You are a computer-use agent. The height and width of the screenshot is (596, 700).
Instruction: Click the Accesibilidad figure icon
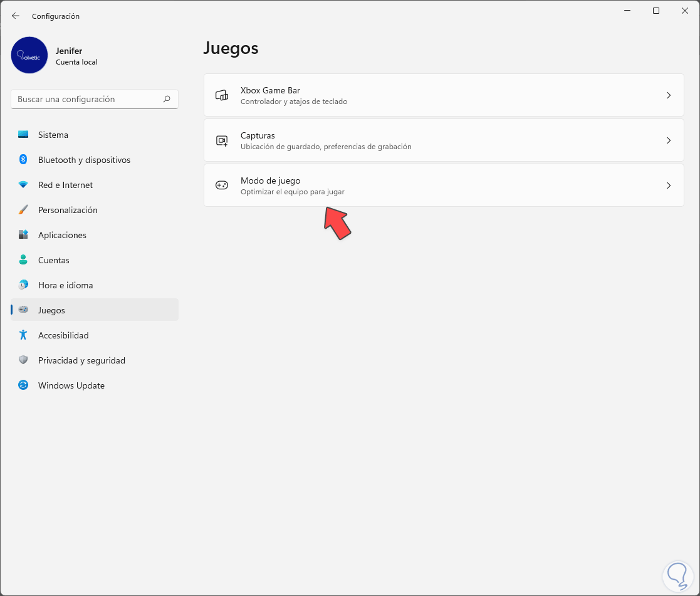click(x=23, y=335)
